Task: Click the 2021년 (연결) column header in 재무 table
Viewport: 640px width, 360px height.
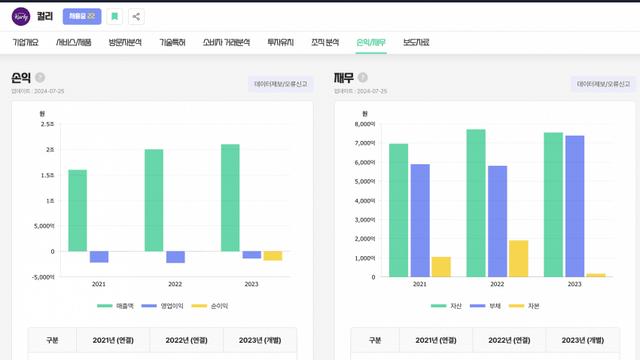Action: pyautogui.click(x=436, y=340)
